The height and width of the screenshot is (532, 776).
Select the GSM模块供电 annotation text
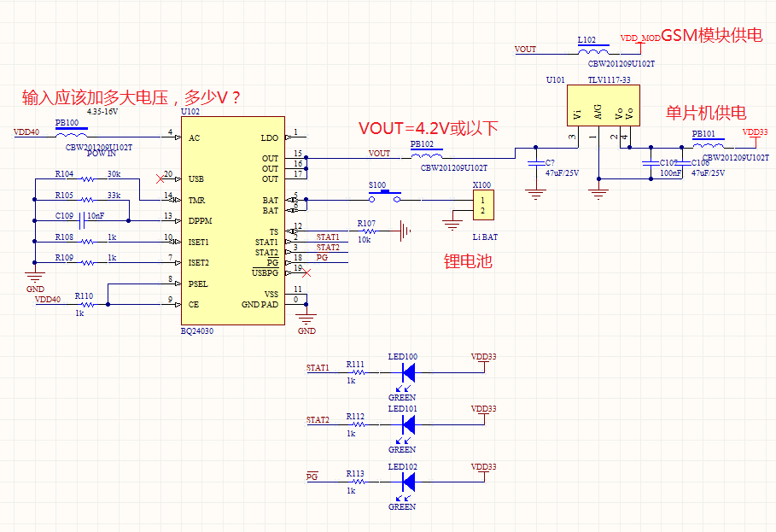(x=712, y=35)
